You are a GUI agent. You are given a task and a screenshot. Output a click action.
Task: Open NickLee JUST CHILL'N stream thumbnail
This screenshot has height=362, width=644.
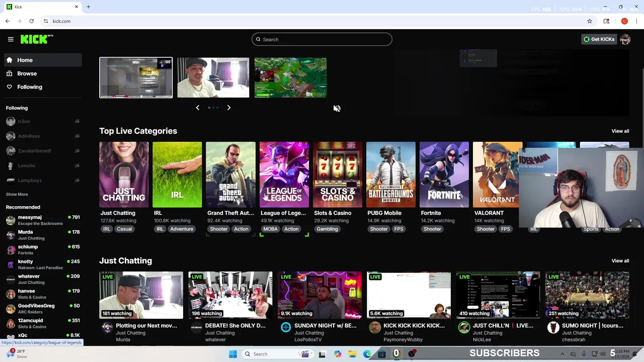tap(498, 295)
